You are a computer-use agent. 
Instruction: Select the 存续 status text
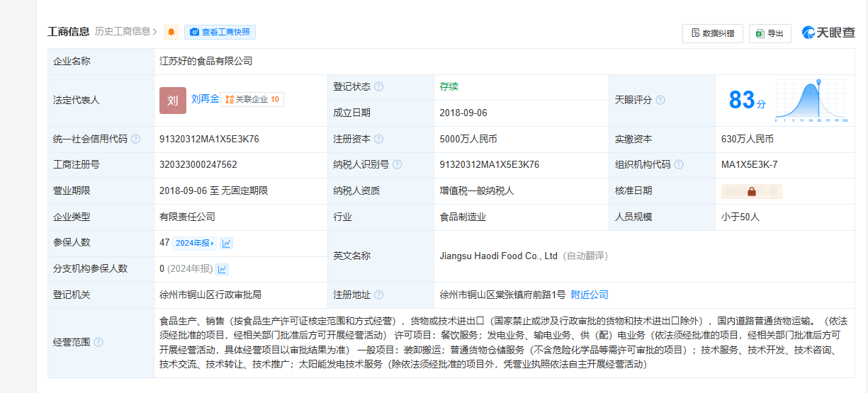[x=449, y=87]
